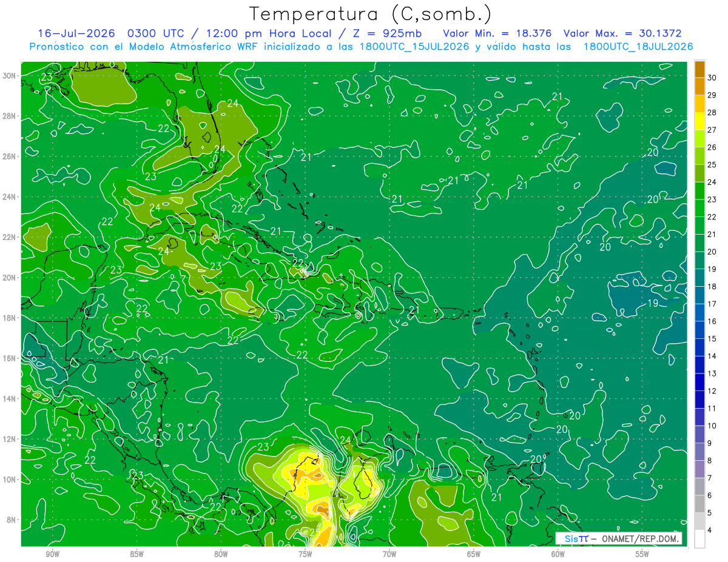Click the latitude axis label "10N"
The width and height of the screenshot is (728, 562).
[x=10, y=480]
